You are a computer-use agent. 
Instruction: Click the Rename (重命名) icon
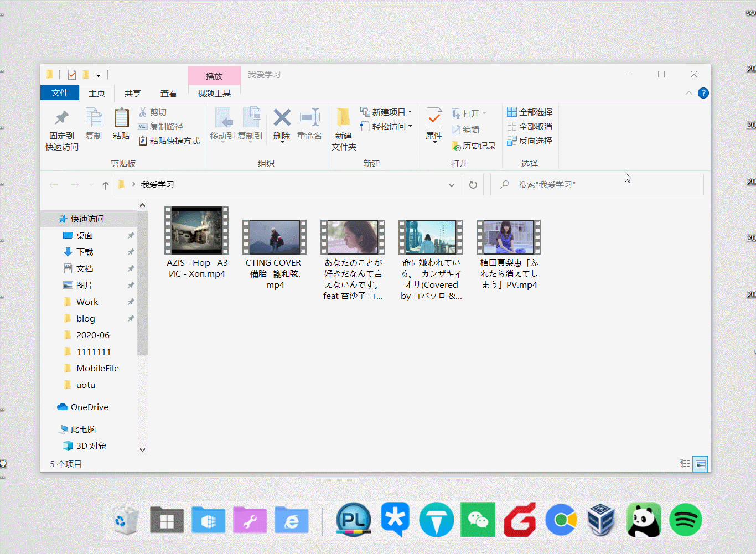point(309,118)
